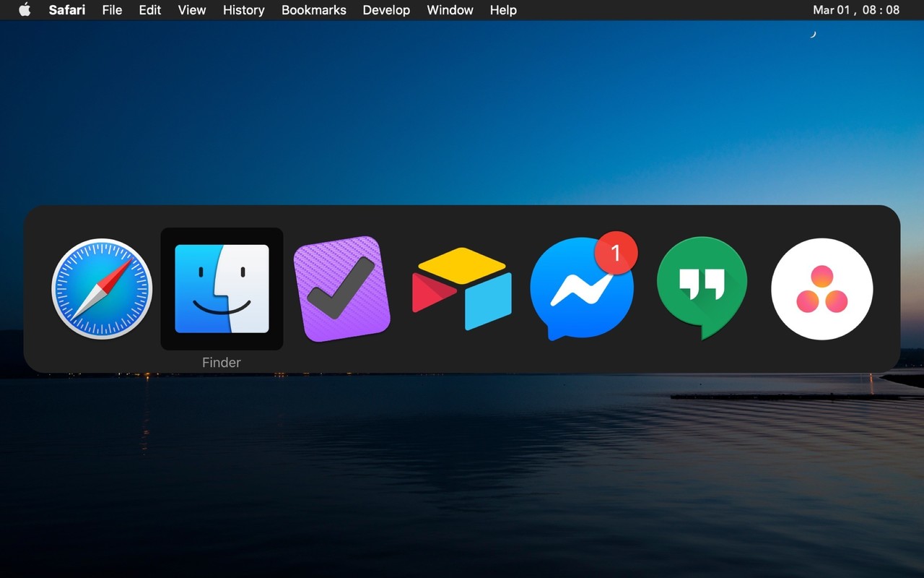924x578 pixels.
Task: Open OmniFocus purple checkmark app
Action: 342,289
